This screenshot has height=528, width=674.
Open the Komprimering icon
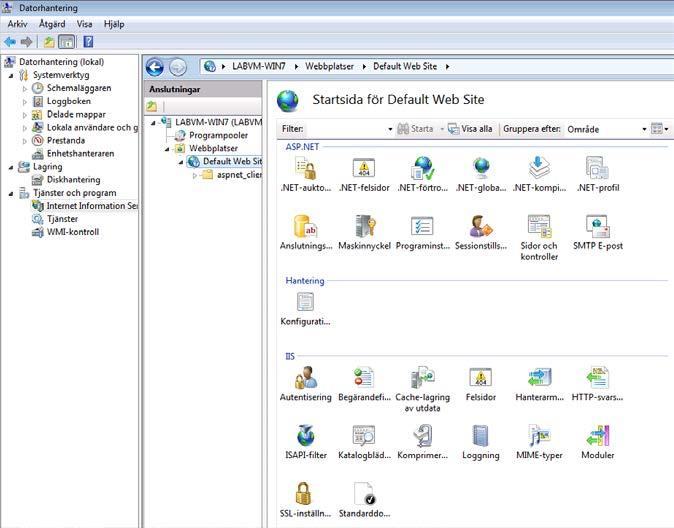423,436
